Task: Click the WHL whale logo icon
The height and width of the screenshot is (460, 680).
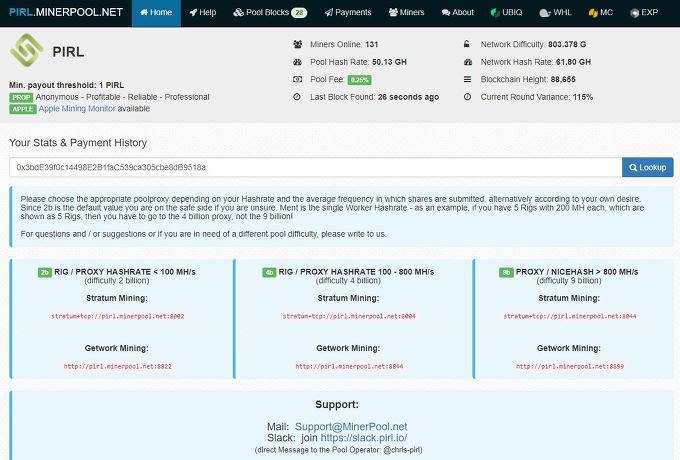Action: coord(545,13)
